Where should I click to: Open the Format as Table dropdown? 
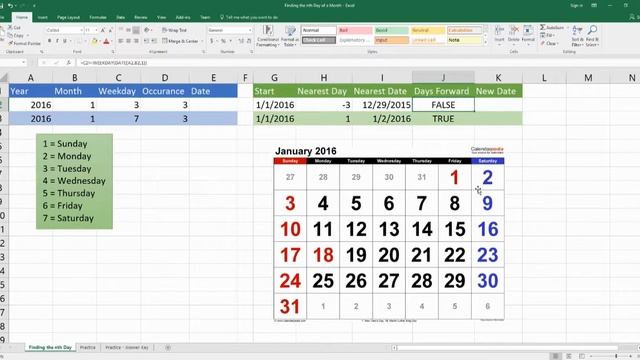290,36
